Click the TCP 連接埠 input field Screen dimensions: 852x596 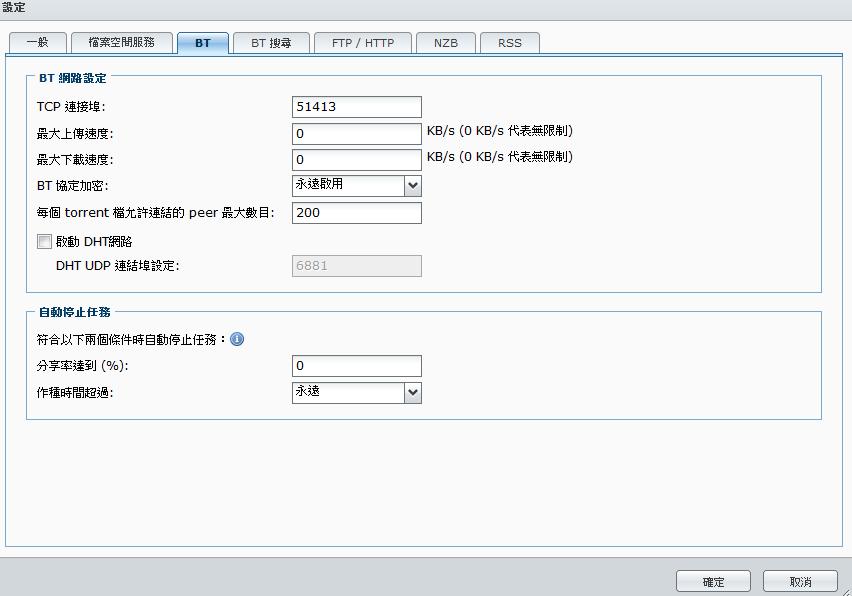357,107
